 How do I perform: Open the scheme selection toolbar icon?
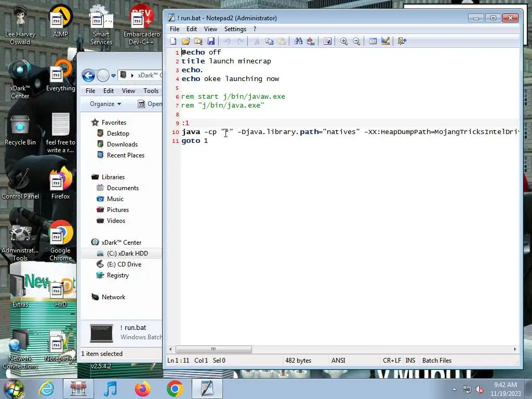pos(373,41)
